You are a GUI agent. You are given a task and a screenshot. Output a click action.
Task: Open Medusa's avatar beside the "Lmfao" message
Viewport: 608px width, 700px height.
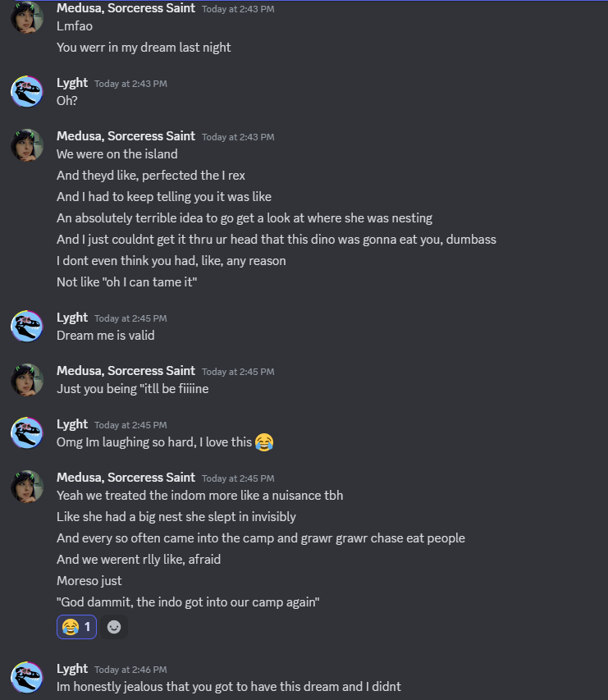click(x=27, y=17)
